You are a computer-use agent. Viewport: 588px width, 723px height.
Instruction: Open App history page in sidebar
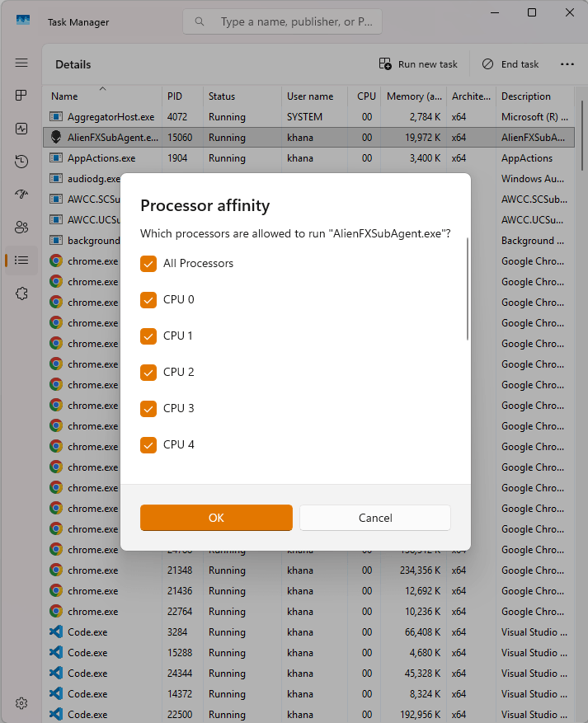tap(21, 162)
